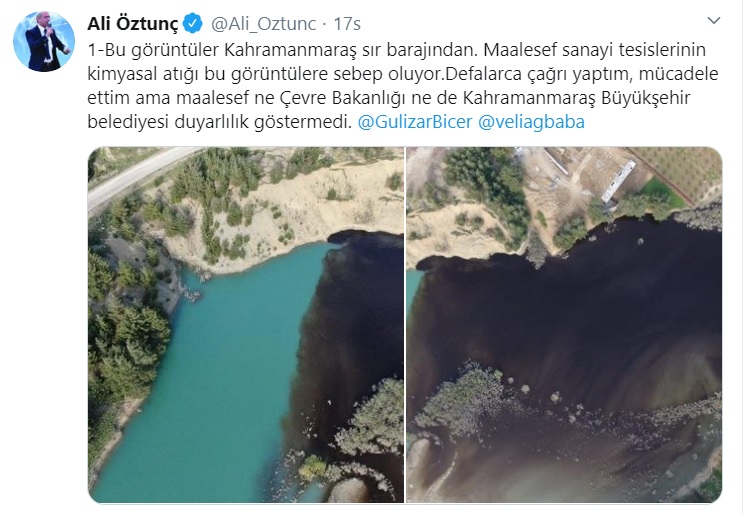Click the words "Kahramanmaraş Büyükşehir" in tweet
Screen dimensions: 744x515
(x=576, y=98)
